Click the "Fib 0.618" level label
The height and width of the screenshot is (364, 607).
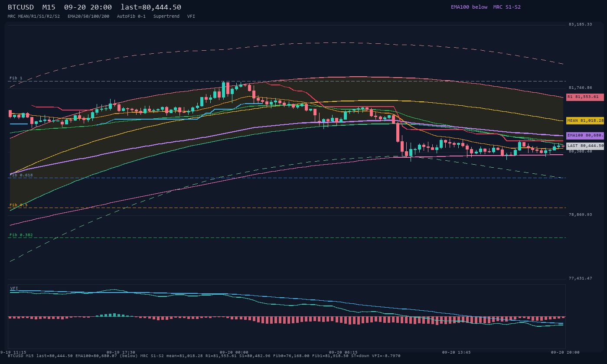tap(21, 175)
